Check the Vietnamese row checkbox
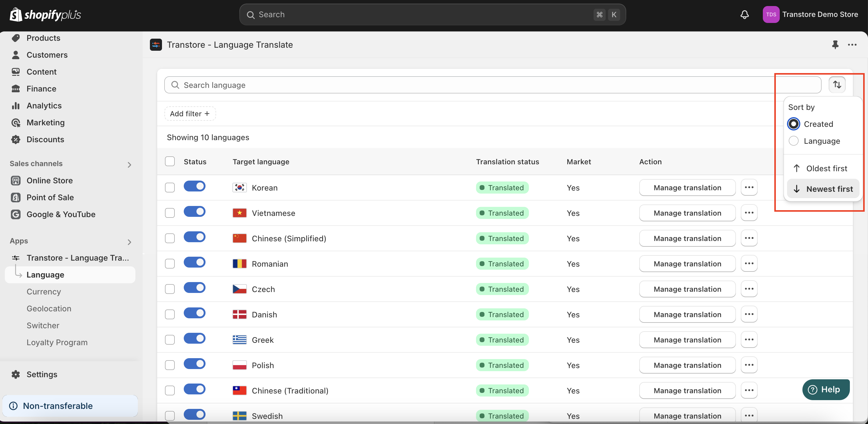This screenshot has width=868, height=424. pos(170,213)
